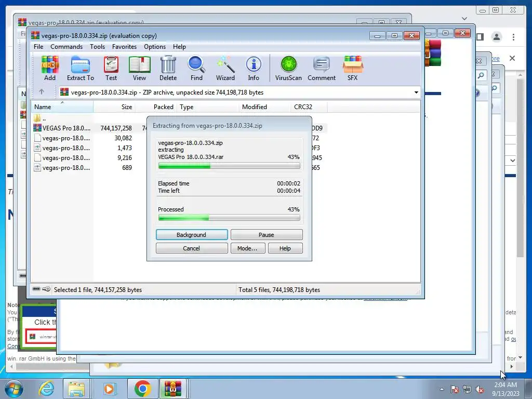Click the Comment toolbar icon
Screen dimensions: 532x399
321,68
